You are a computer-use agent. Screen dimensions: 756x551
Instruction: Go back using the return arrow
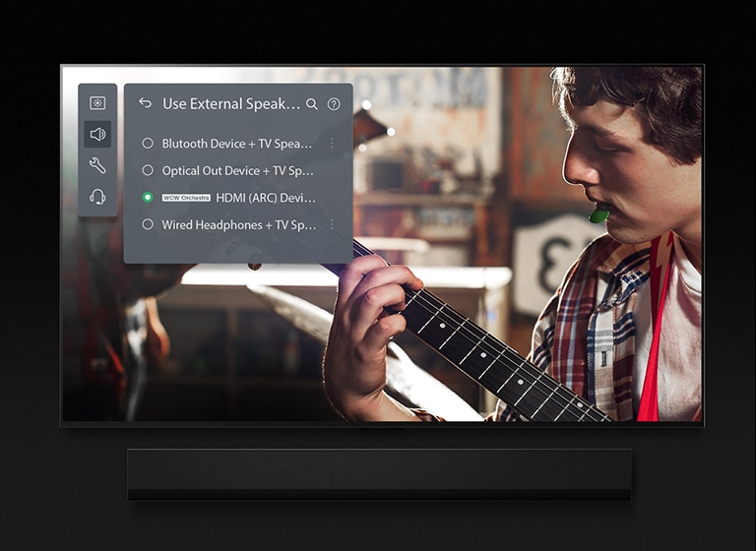coord(146,103)
